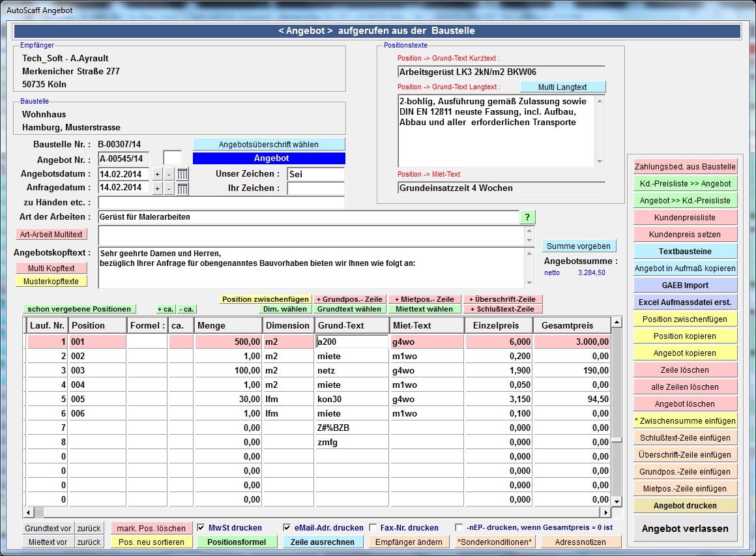Click the green question mark help button
Viewport: 756px width, 556px height.
point(527,217)
